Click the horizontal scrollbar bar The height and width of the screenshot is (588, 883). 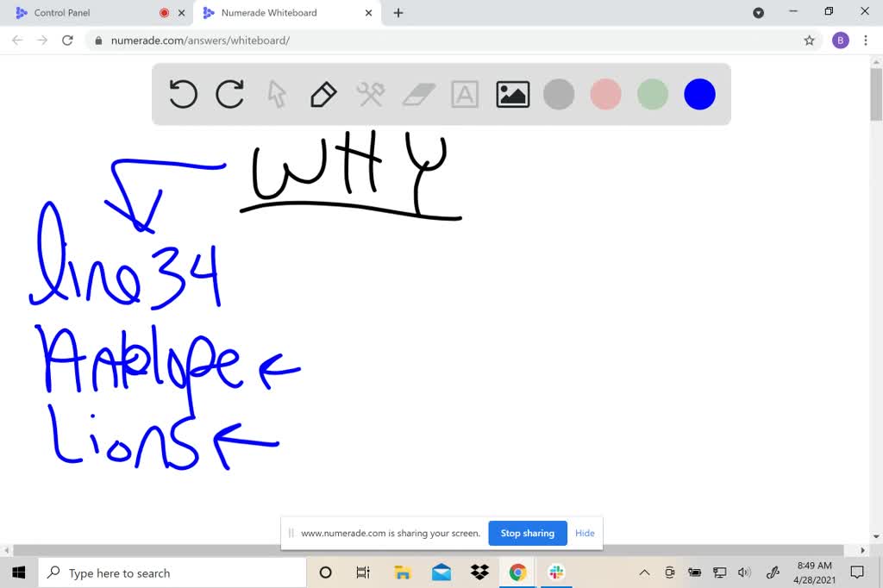[428, 550]
